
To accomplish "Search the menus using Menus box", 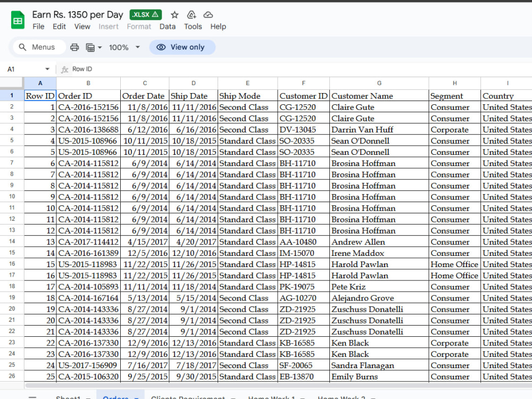I will pos(39,47).
